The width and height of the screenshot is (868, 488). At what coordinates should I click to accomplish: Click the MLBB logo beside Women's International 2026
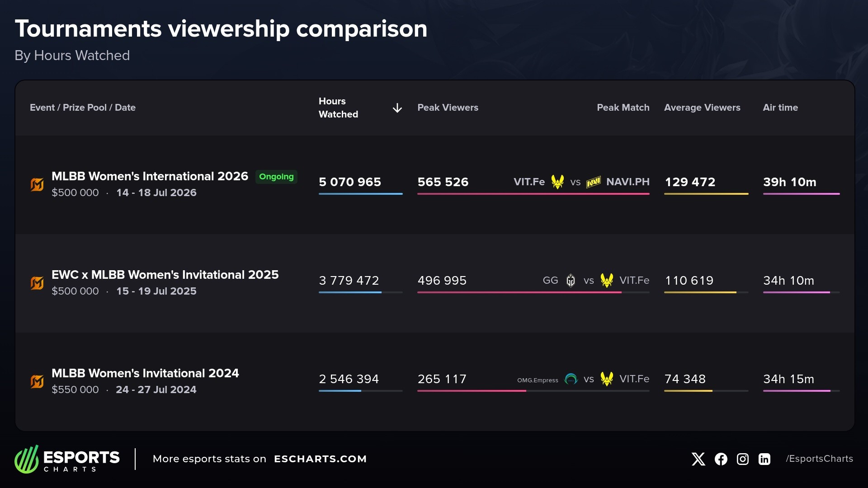click(x=37, y=184)
